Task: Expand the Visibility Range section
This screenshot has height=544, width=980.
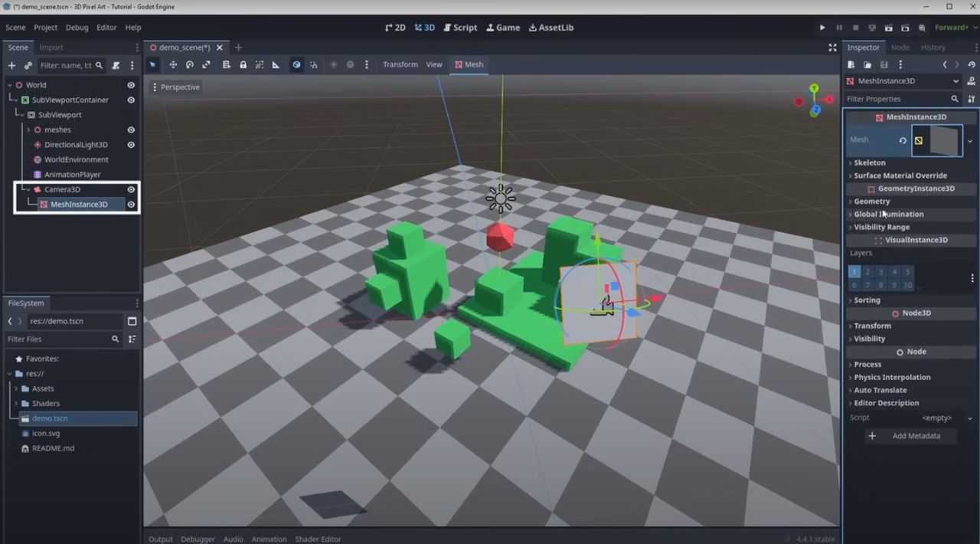Action: click(910, 227)
